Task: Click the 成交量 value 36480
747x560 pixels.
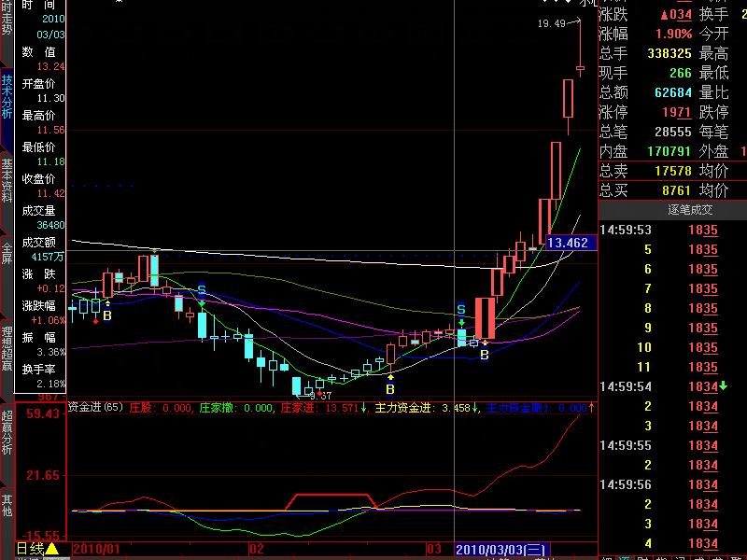Action: [x=51, y=225]
